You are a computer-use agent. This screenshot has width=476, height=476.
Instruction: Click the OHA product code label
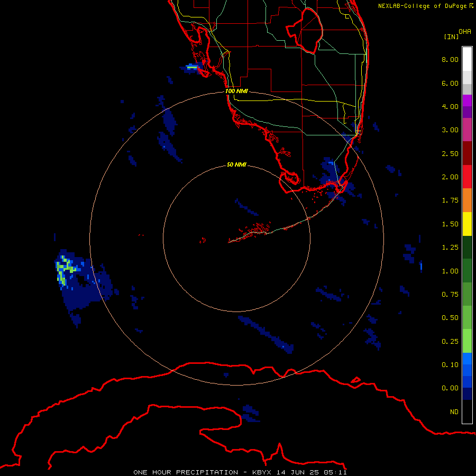pos(465,32)
